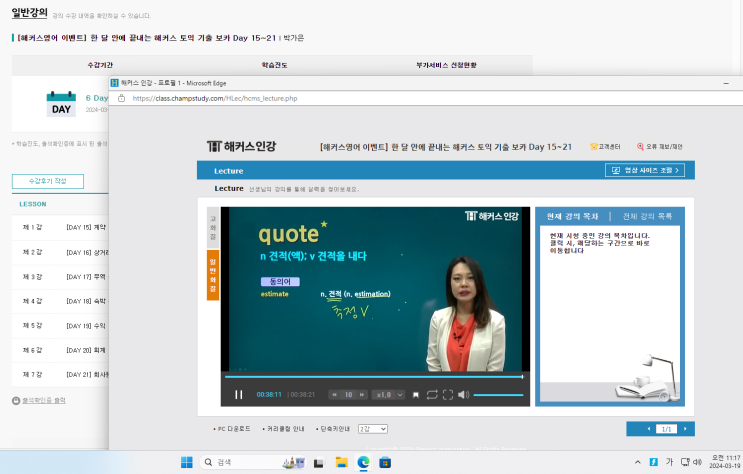This screenshot has width=743, height=474.
Task: Click the 해커스인강 logo
Action: [242, 146]
